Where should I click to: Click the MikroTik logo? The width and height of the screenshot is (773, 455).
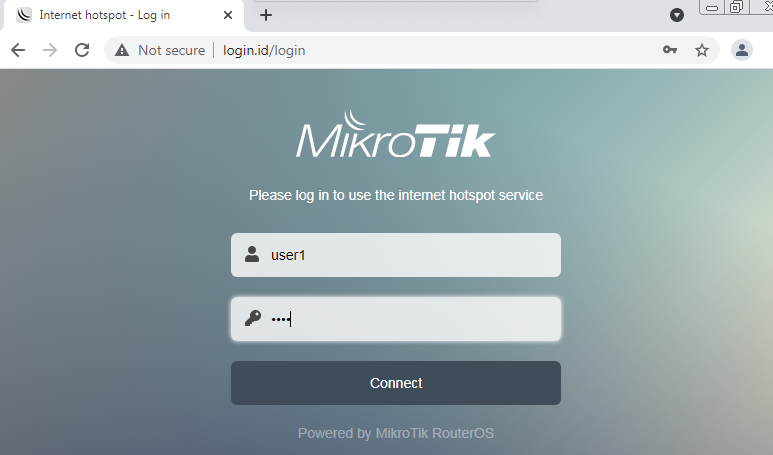[395, 134]
